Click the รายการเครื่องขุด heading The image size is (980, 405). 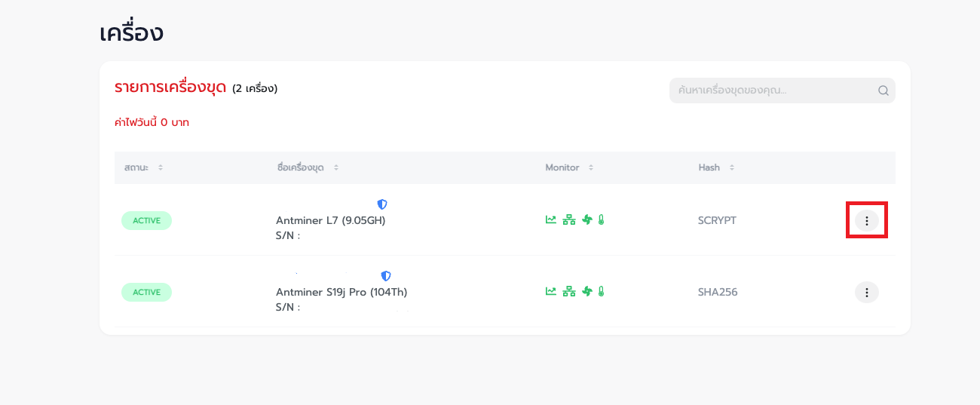coord(170,87)
